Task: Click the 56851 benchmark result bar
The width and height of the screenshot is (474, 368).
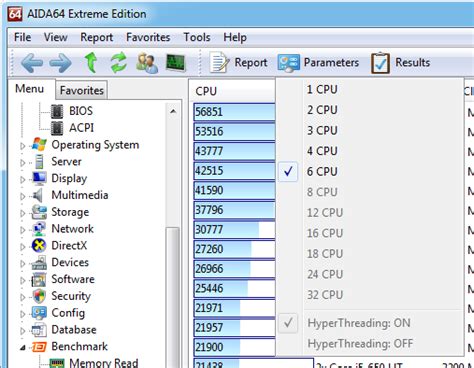Action: 234,112
